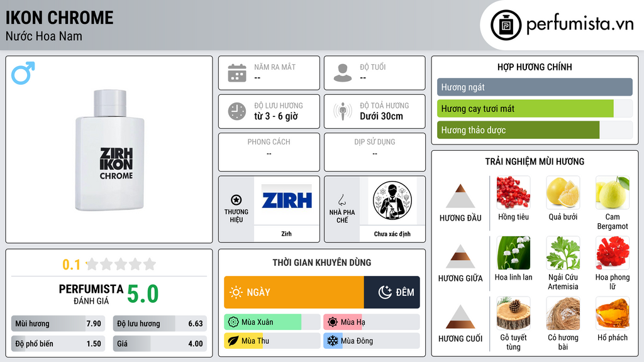Viewport: 644px width, 362px height.
Task: Click the Phong cách card
Action: click(269, 152)
